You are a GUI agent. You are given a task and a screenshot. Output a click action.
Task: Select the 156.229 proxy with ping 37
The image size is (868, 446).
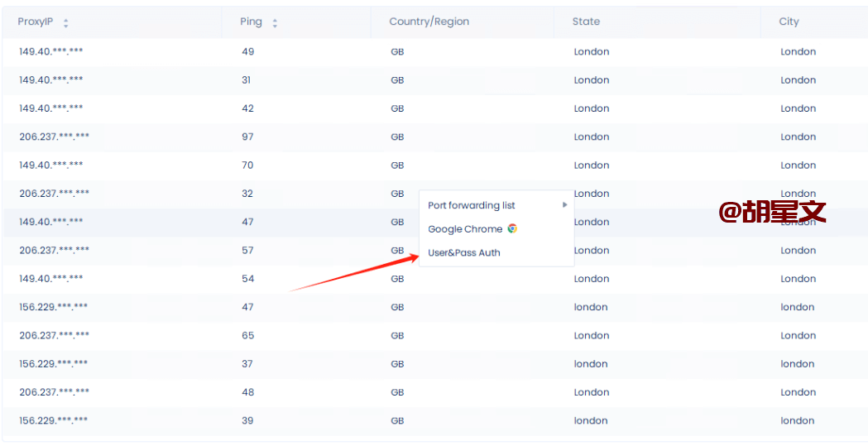54,364
